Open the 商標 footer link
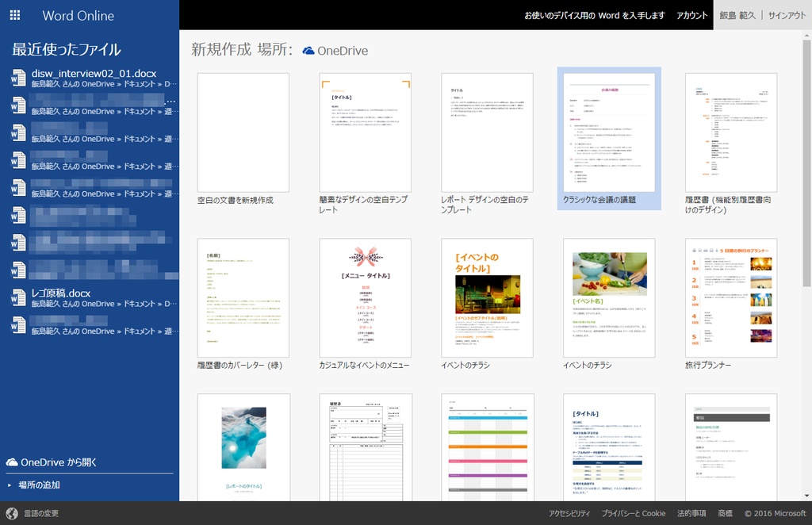This screenshot has width=812, height=525. point(725,513)
